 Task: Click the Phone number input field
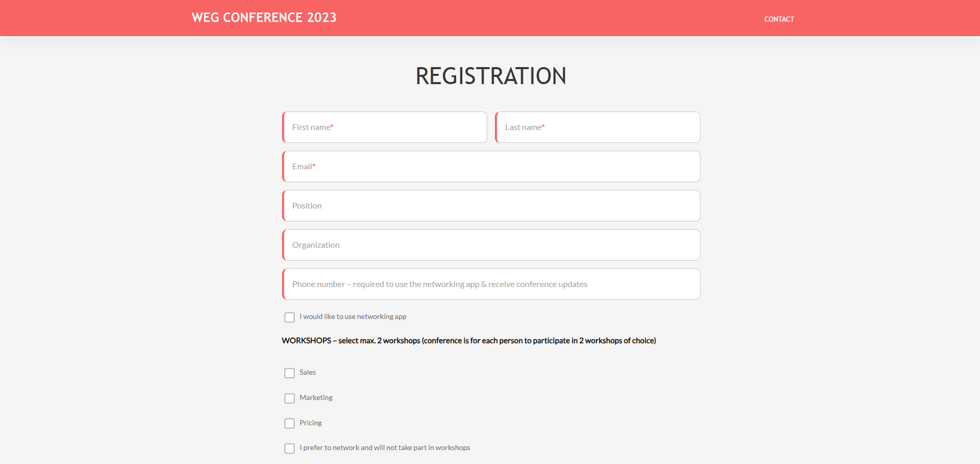click(x=491, y=284)
